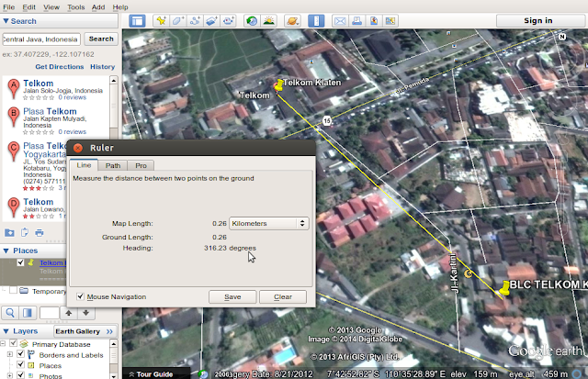This screenshot has width=588, height=379.
Task: Toggle the Mouse Navigation checkbox
Action: pos(80,296)
